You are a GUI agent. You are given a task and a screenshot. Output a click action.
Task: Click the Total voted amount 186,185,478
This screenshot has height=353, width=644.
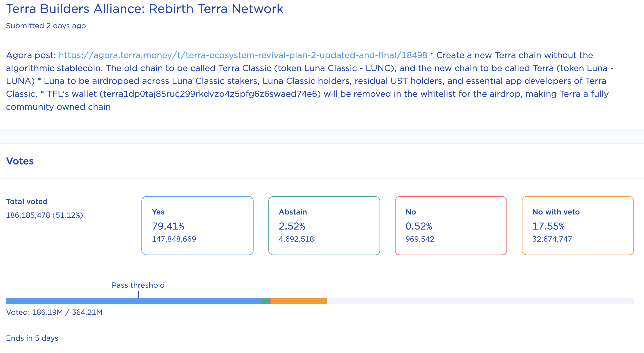click(28, 215)
